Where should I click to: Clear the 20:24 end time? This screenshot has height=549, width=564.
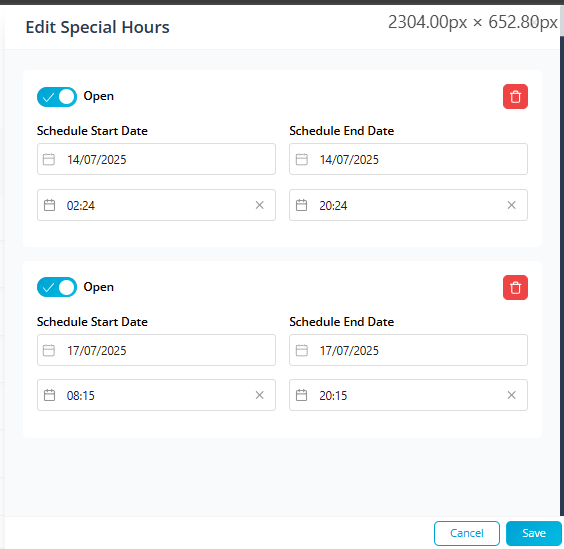(x=511, y=205)
